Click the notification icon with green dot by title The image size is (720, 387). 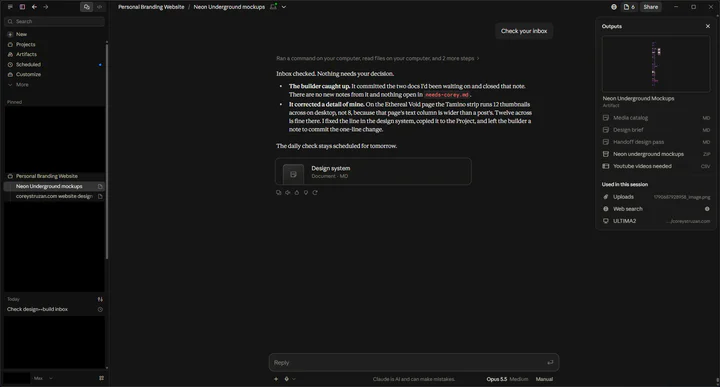(273, 7)
